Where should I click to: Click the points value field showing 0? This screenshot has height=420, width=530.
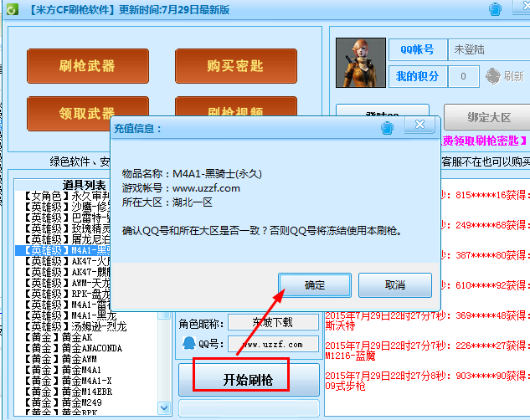click(463, 77)
